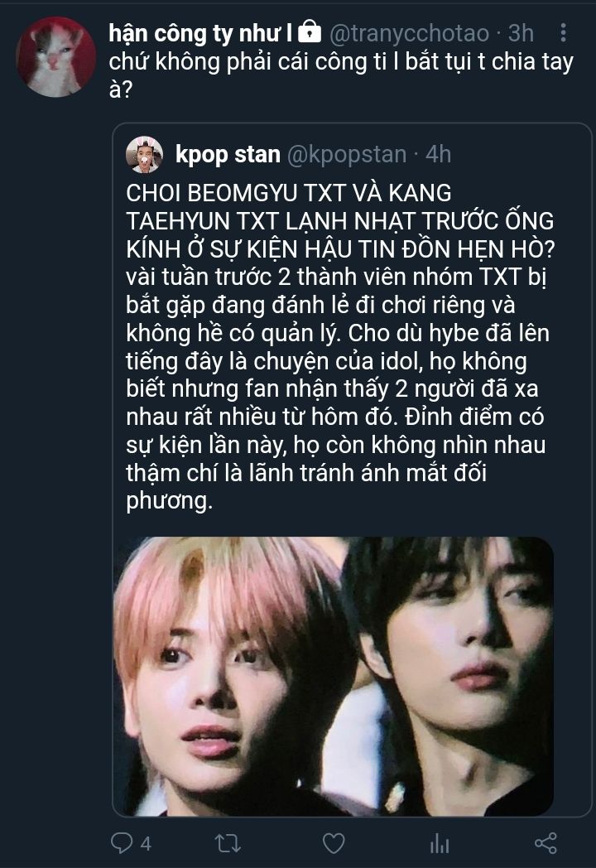Click the pink-haired face in the photo
The width and height of the screenshot is (596, 868).
(233, 675)
